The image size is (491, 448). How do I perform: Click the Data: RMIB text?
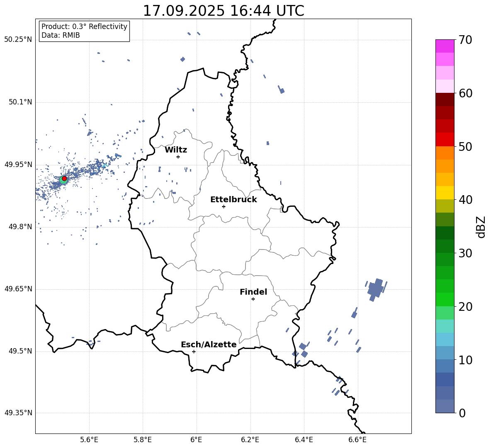point(61,36)
